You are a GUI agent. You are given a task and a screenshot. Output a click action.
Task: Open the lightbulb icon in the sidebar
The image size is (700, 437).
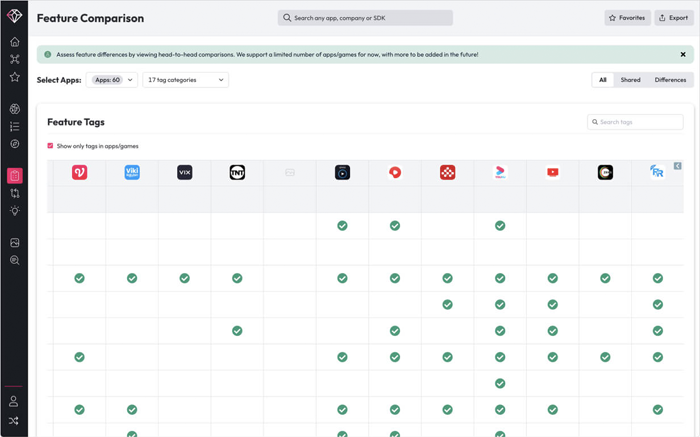click(15, 211)
